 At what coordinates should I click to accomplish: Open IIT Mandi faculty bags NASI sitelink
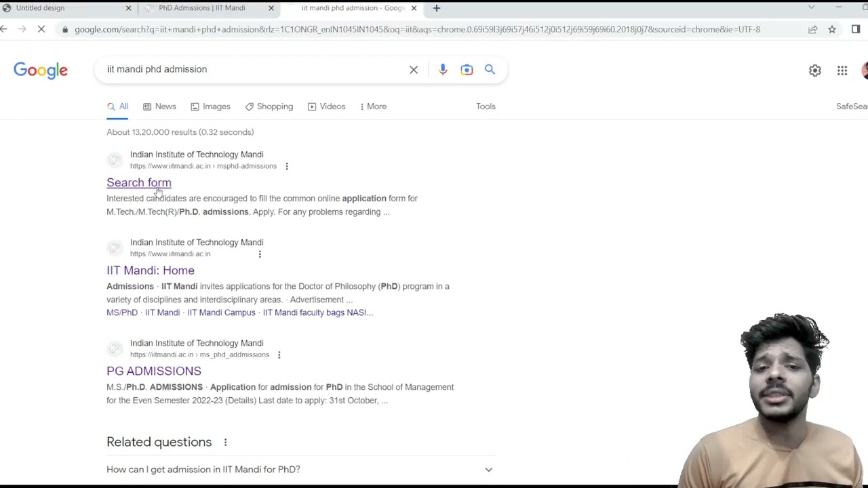point(318,312)
